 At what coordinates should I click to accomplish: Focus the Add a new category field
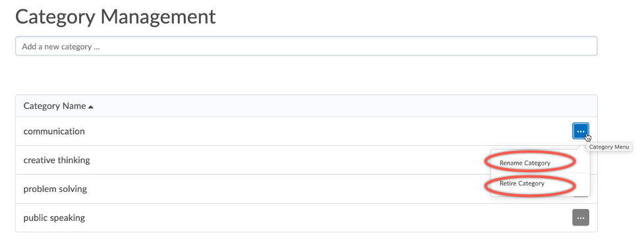point(306,46)
